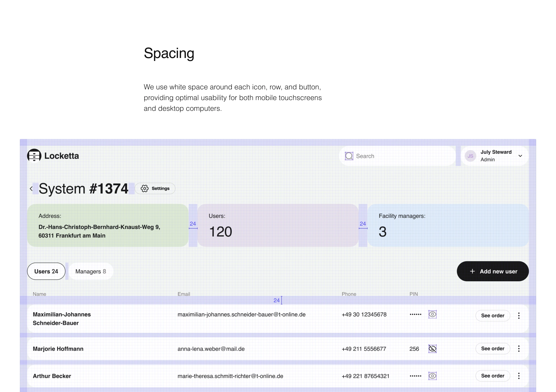556x392 pixels.
Task: Open more options for Marjorie Hoffmann
Action: (519, 349)
